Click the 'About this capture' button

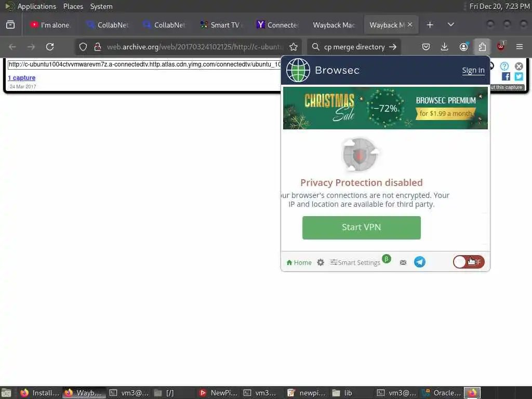[507, 87]
